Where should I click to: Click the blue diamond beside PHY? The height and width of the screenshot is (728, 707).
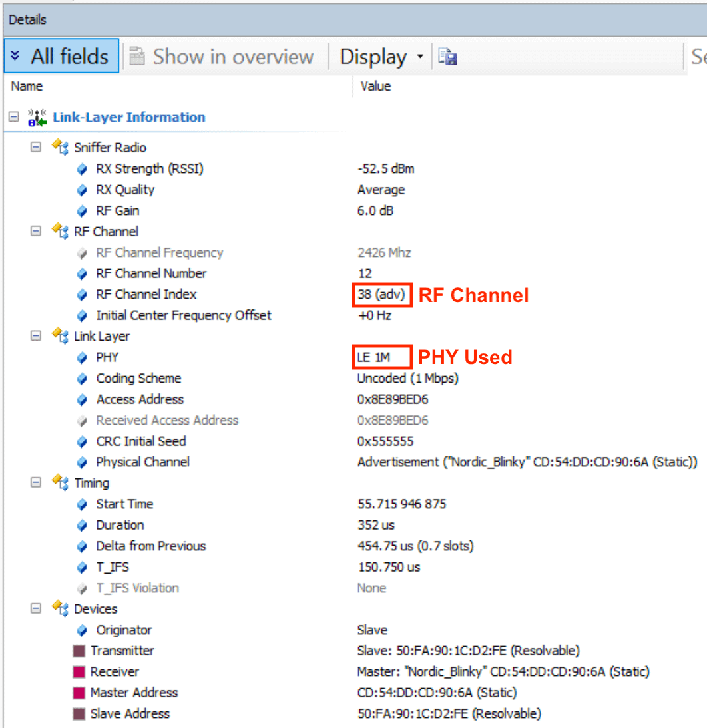(x=81, y=357)
